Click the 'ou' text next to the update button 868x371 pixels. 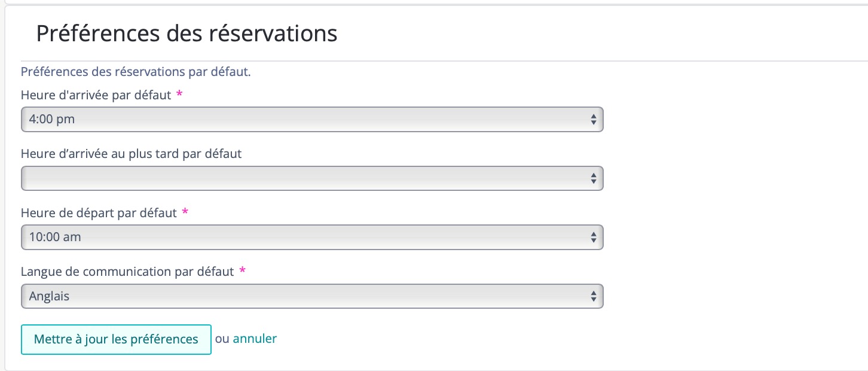222,339
